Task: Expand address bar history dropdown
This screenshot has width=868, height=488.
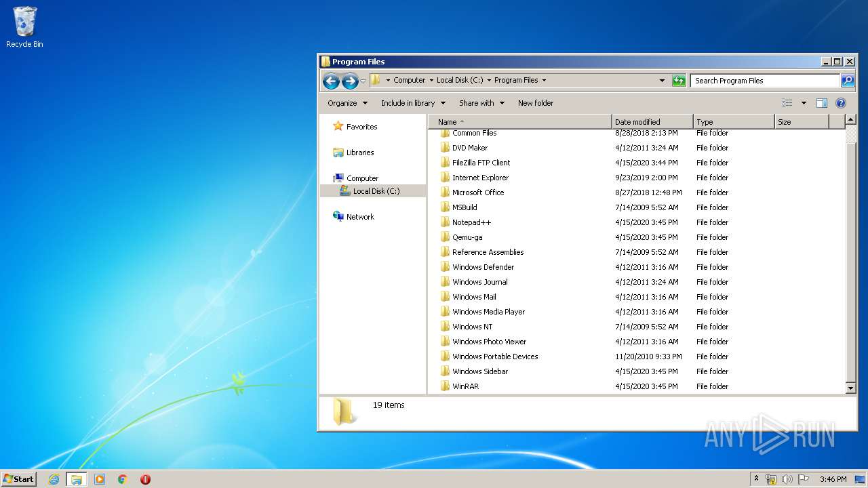Action: [662, 81]
